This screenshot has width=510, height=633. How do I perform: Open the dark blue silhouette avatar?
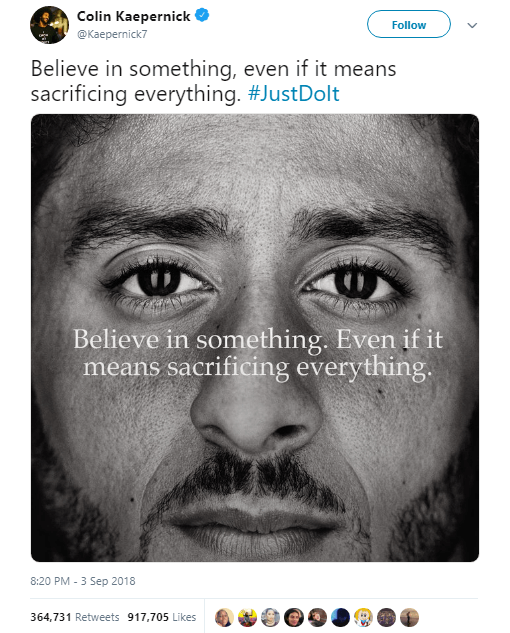click(x=340, y=617)
